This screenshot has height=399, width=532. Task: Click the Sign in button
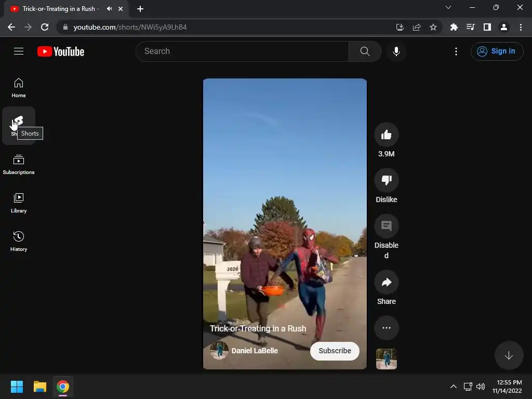pyautogui.click(x=497, y=51)
